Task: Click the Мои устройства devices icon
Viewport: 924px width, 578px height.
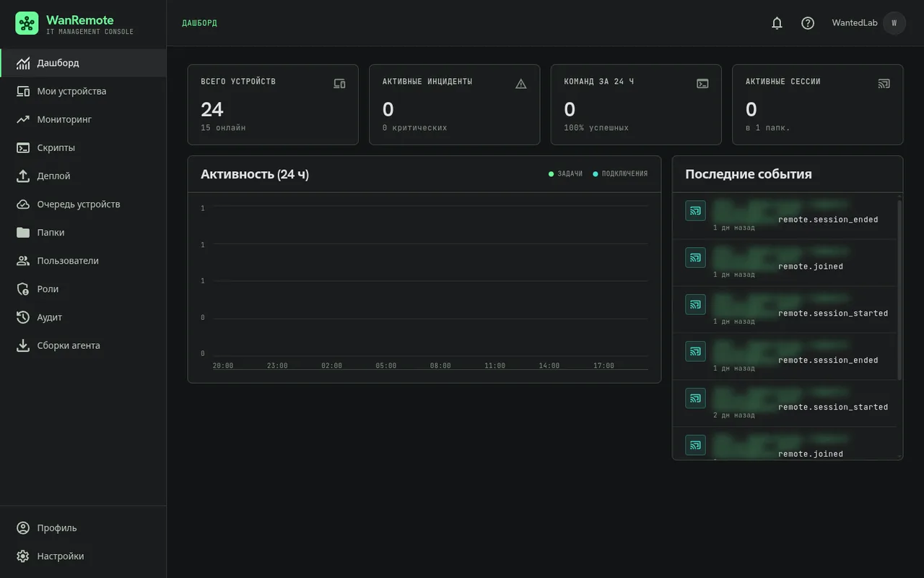Action: tap(23, 91)
